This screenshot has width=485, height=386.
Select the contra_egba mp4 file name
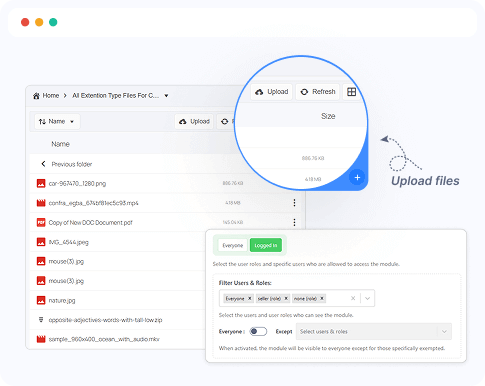[x=93, y=203]
